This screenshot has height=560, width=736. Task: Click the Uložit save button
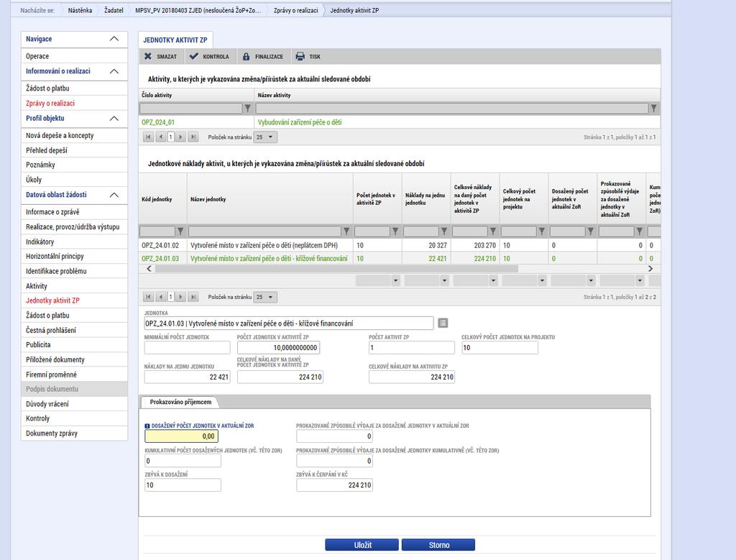[362, 545]
